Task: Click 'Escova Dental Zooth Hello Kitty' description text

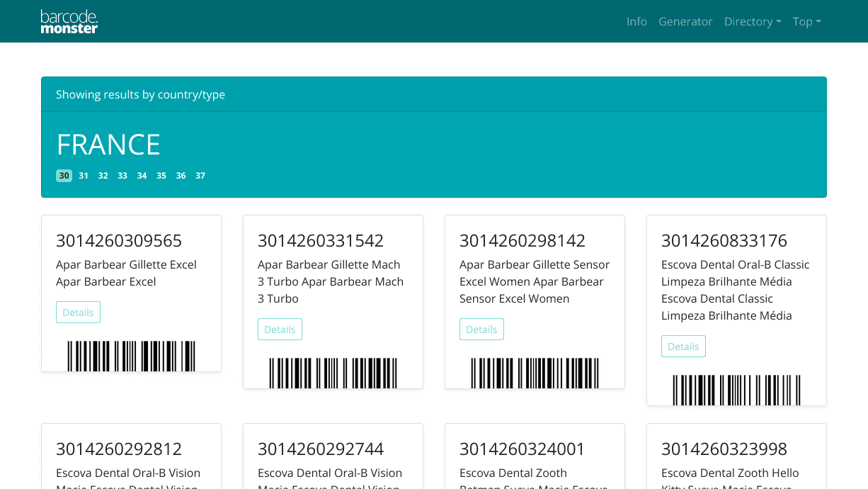Action: coord(730,479)
